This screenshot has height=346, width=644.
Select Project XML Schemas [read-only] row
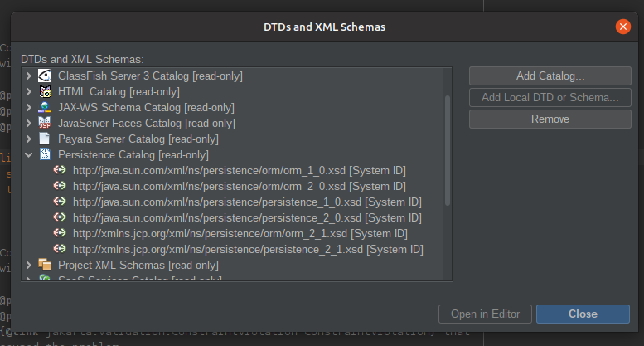coord(138,265)
